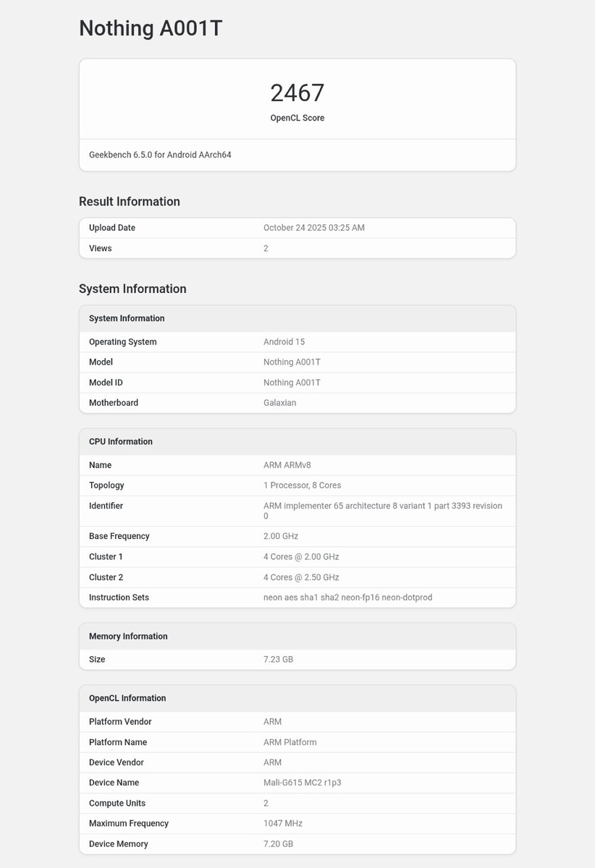595x868 pixels.
Task: Click the System Information table header
Action: [x=127, y=318]
